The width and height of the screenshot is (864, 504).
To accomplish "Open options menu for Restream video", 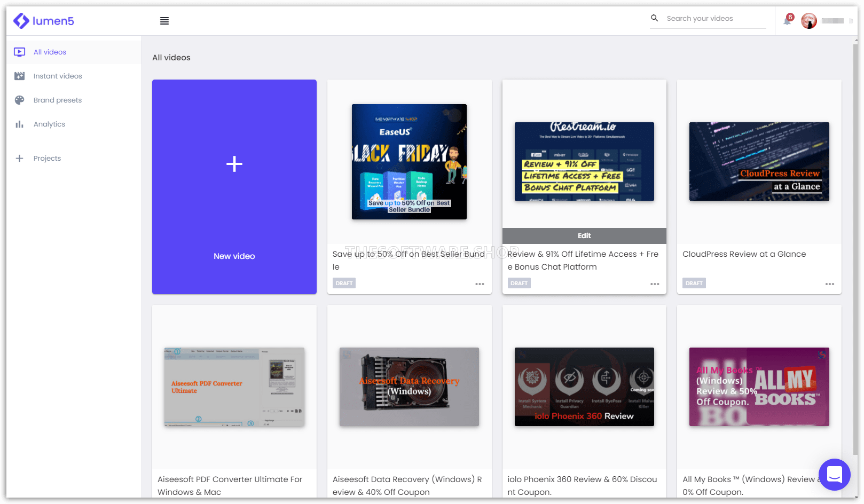I will [655, 284].
